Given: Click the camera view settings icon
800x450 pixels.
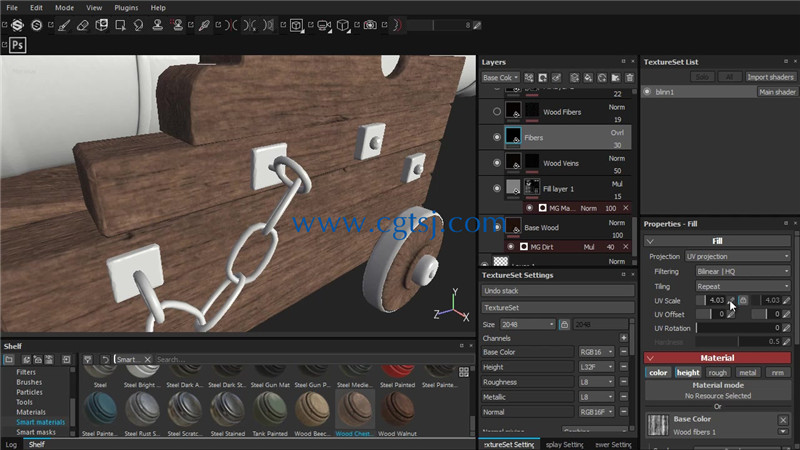Looking at the screenshot, I should pyautogui.click(x=323, y=25).
